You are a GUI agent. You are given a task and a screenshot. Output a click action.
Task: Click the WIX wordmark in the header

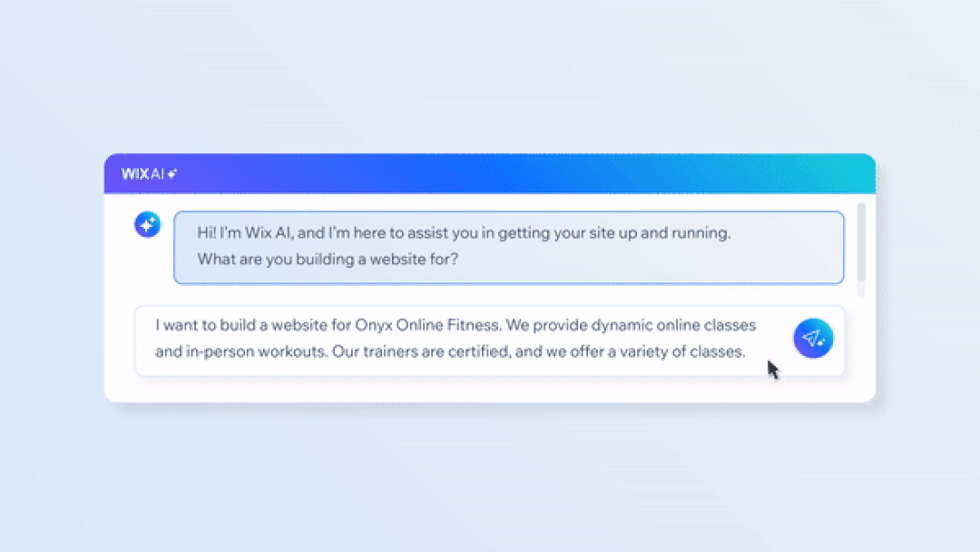[135, 173]
